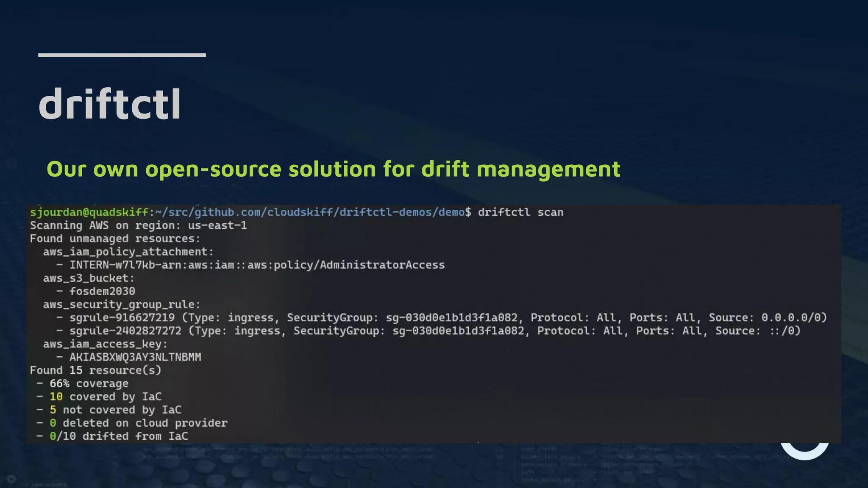Click the terminal path ~/src/github.com/cloudskiff/driftctl-demos/demo
This screenshot has width=868, height=488.
(310, 212)
